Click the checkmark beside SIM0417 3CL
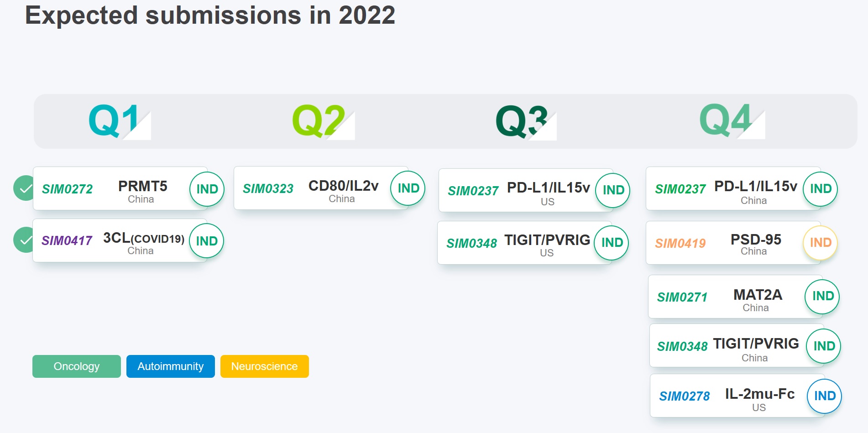The width and height of the screenshot is (868, 433). [25, 240]
